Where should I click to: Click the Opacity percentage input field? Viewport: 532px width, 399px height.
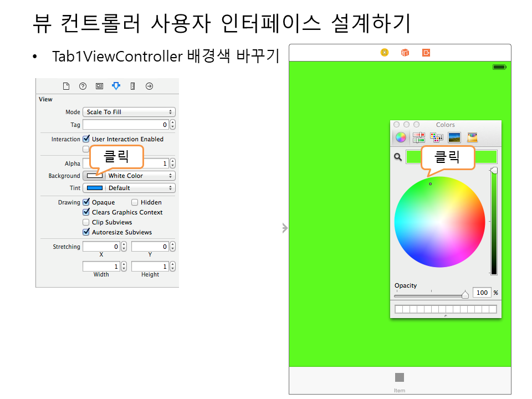coord(482,293)
